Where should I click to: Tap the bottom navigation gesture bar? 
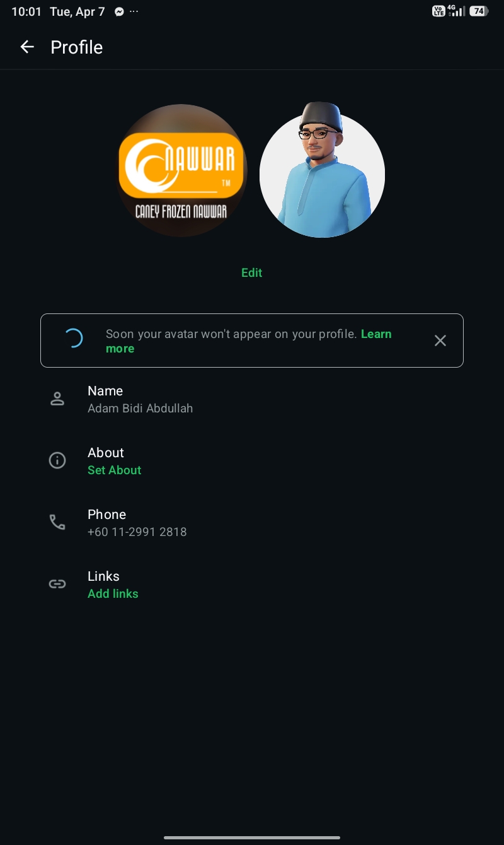[x=252, y=837]
